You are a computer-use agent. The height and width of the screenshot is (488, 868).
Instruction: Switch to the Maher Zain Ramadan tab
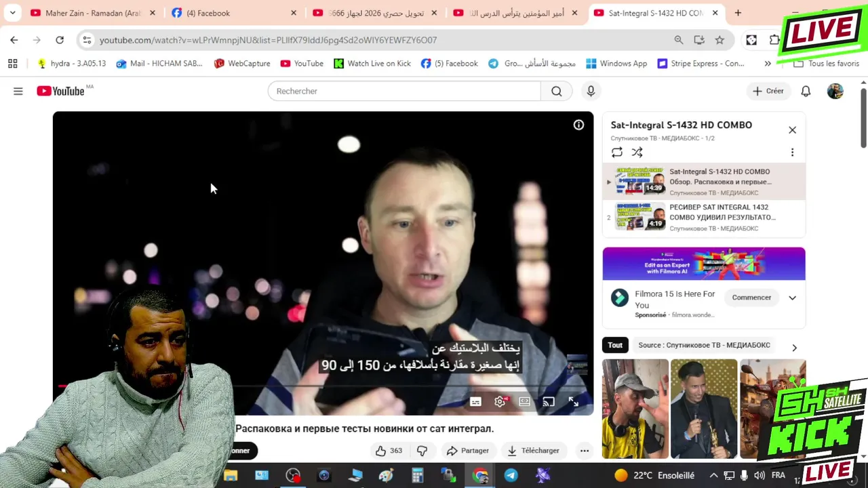(93, 13)
